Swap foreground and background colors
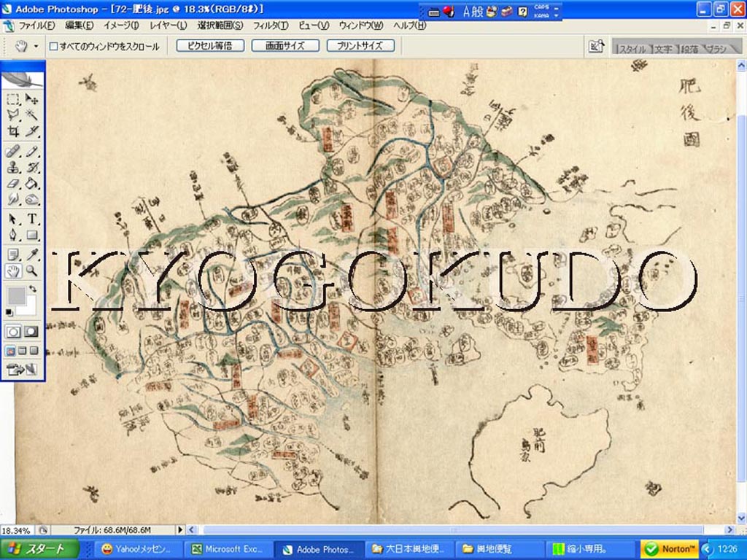This screenshot has height=560, width=747. [33, 289]
